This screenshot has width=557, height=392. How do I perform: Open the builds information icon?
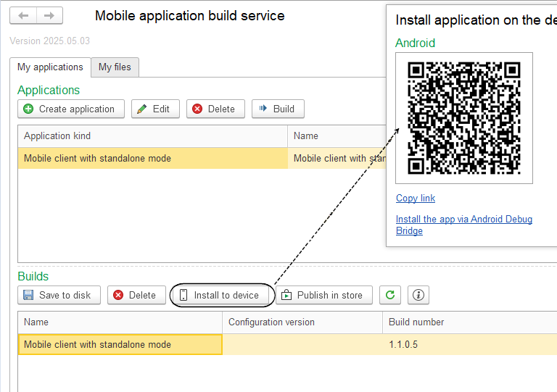click(418, 295)
